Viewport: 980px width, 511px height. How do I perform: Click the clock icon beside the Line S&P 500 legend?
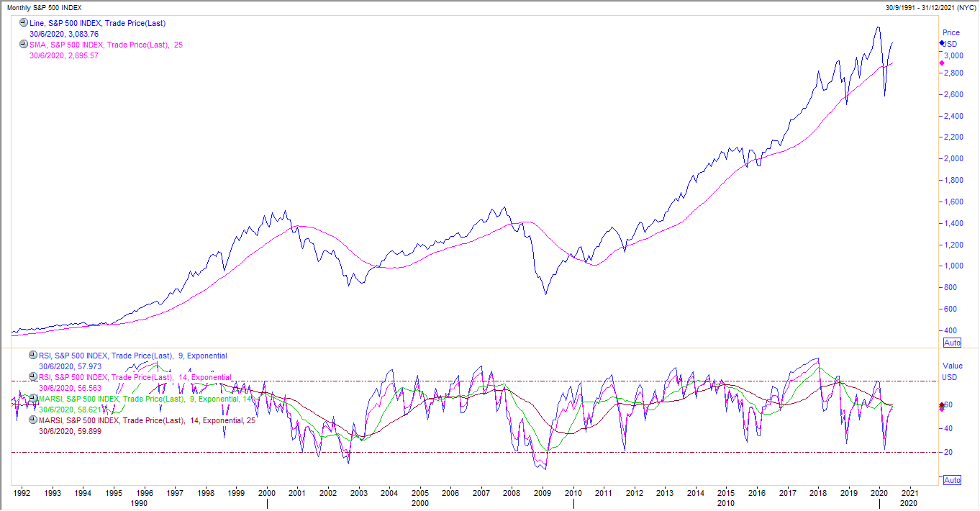point(24,24)
